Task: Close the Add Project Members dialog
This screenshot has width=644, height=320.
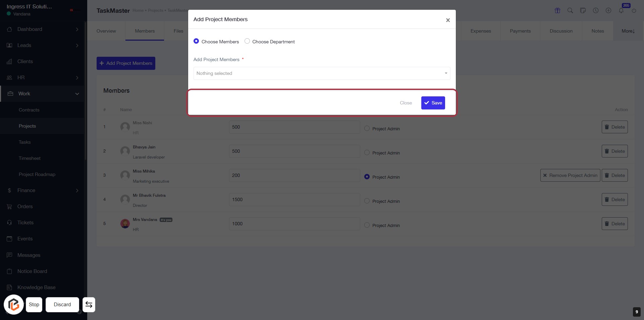Action: point(448,20)
